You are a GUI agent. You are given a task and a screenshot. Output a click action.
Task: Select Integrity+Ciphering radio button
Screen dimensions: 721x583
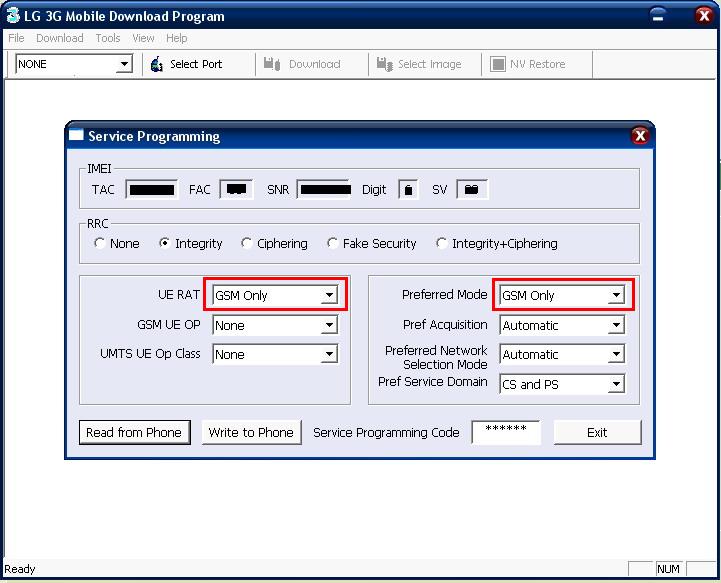[441, 243]
